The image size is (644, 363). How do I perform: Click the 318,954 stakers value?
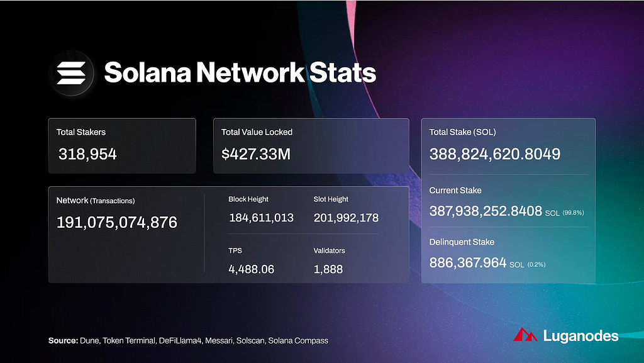pos(87,154)
